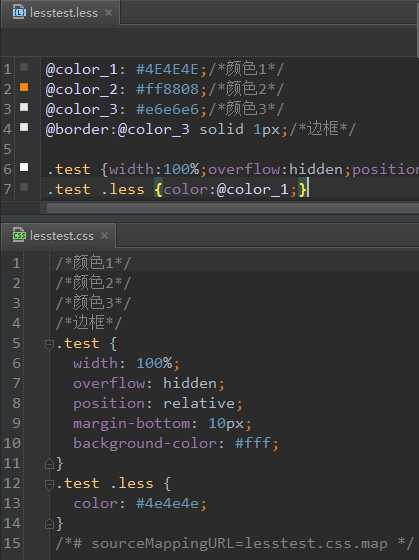The width and height of the screenshot is (419, 560).
Task: Click the /*颜色1*/ comment on css line 1
Action: [x=93, y=263]
